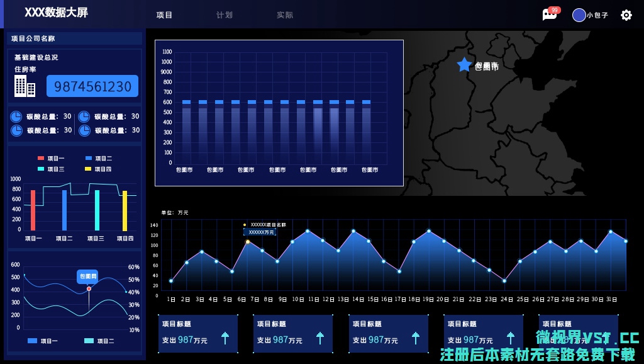Click the blue star marker on the map
The height and width of the screenshot is (364, 644).
click(464, 64)
